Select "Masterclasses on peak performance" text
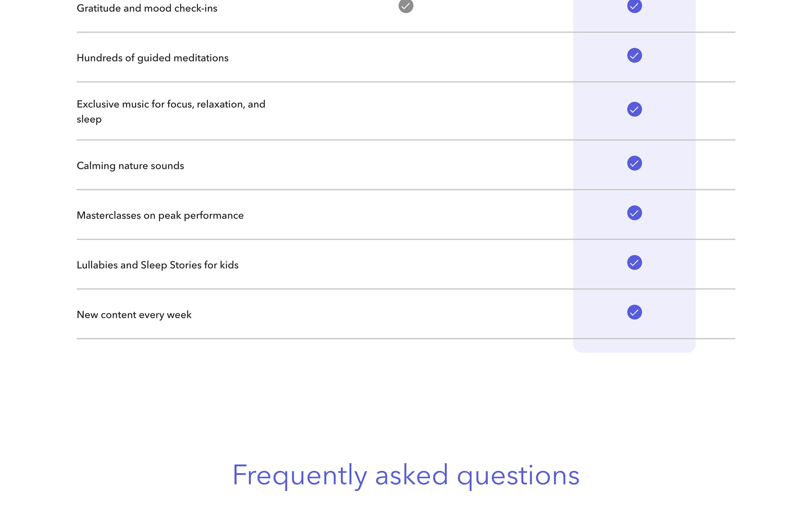812x508 pixels. (x=160, y=215)
